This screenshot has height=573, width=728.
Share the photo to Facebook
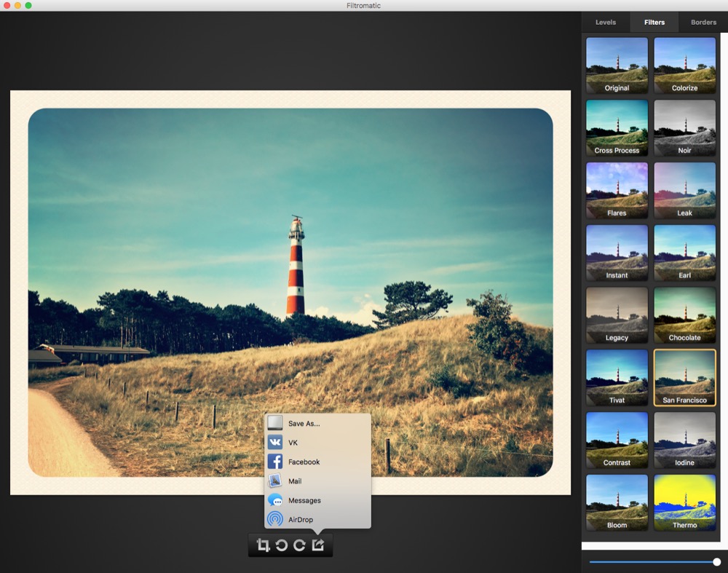[x=304, y=462]
